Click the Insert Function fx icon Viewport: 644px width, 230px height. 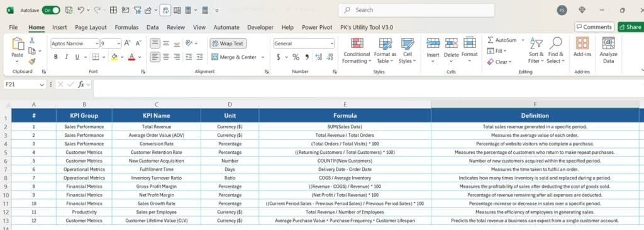point(82,84)
